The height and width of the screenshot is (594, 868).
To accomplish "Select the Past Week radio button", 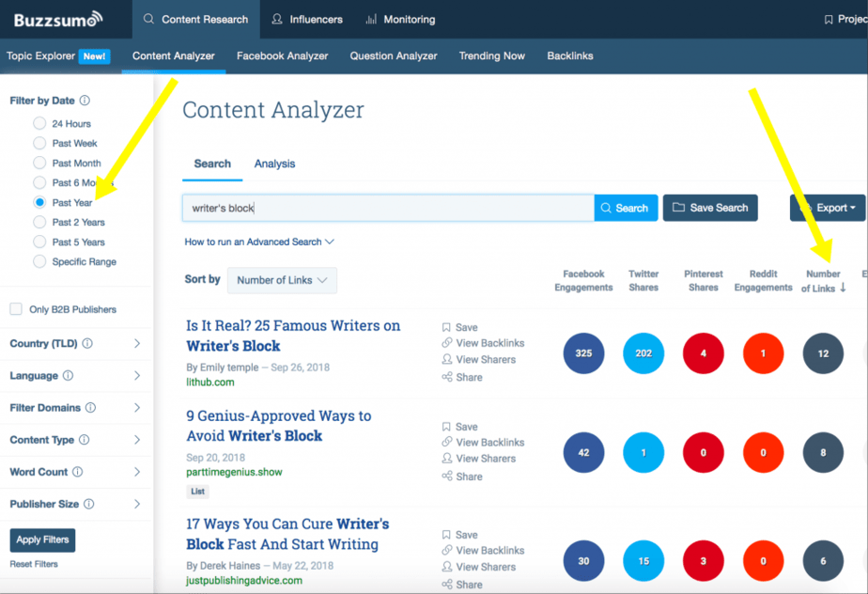I will click(39, 143).
